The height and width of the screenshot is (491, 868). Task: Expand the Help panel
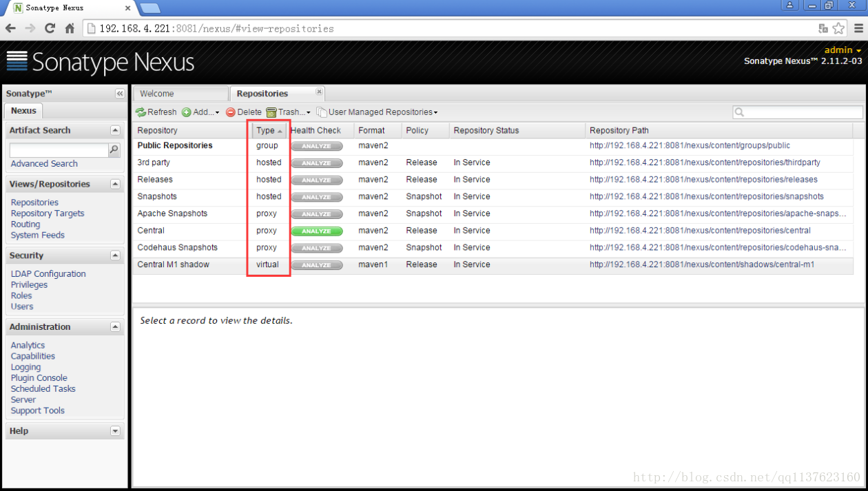pyautogui.click(x=115, y=431)
